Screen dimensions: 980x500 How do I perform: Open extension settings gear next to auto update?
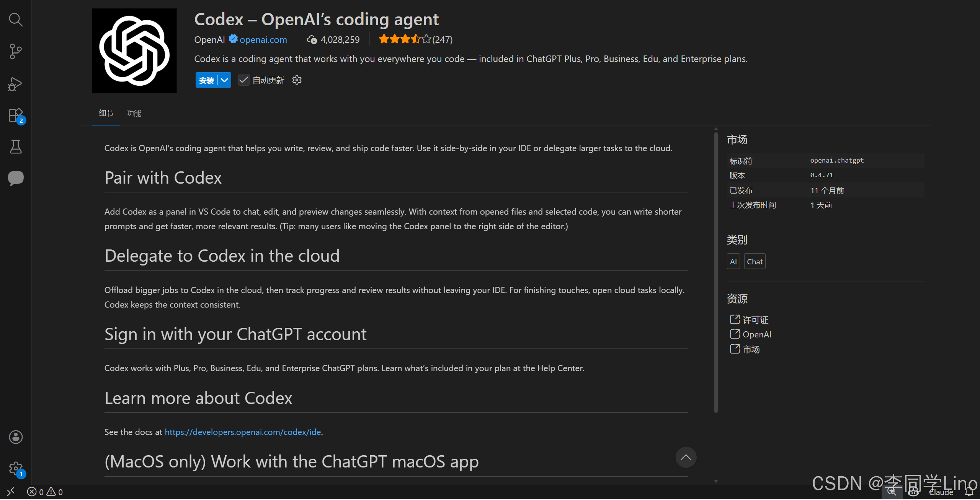[x=297, y=80]
